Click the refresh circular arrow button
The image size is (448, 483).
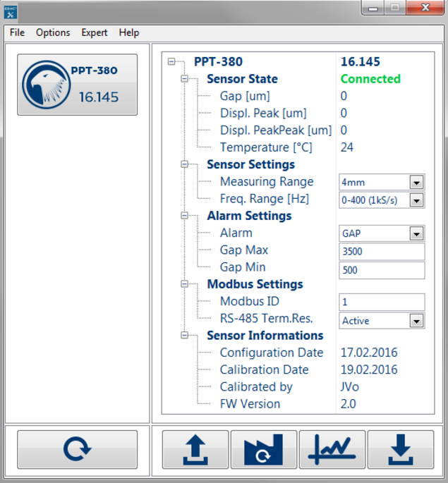coord(77,450)
